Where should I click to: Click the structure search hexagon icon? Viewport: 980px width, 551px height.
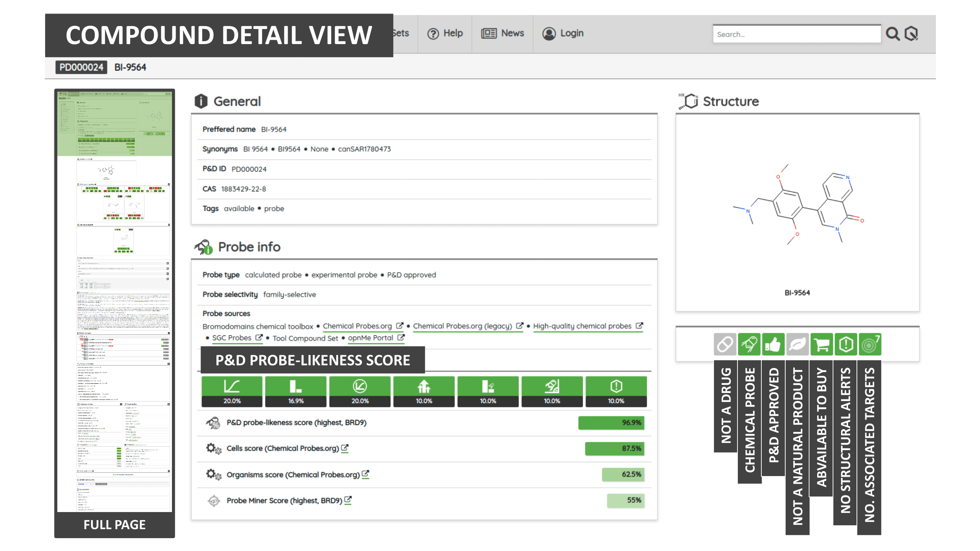click(x=912, y=34)
